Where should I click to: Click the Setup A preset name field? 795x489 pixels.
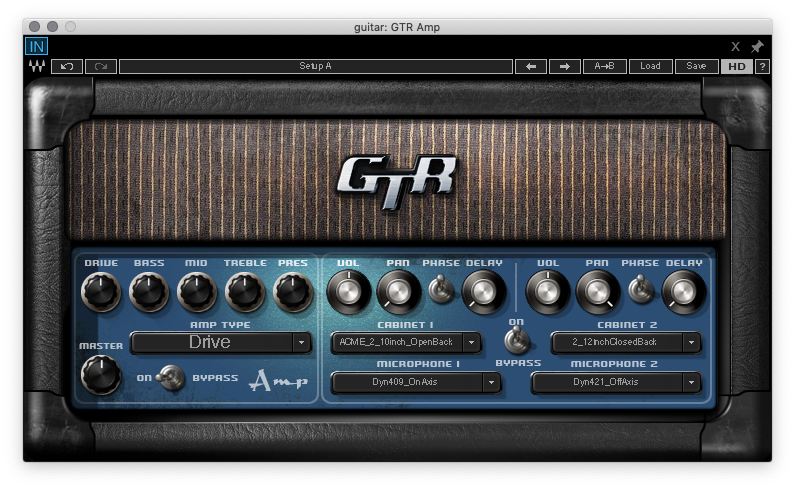click(x=316, y=66)
